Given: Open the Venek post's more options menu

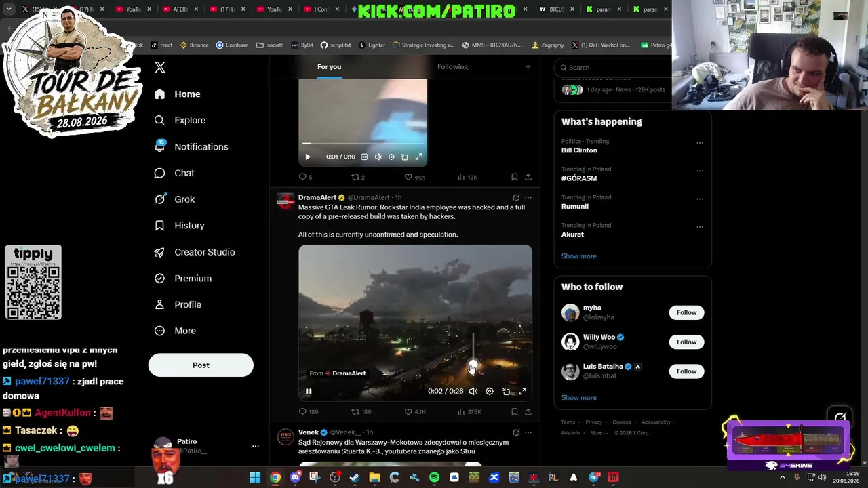Looking at the screenshot, I should [x=528, y=432].
